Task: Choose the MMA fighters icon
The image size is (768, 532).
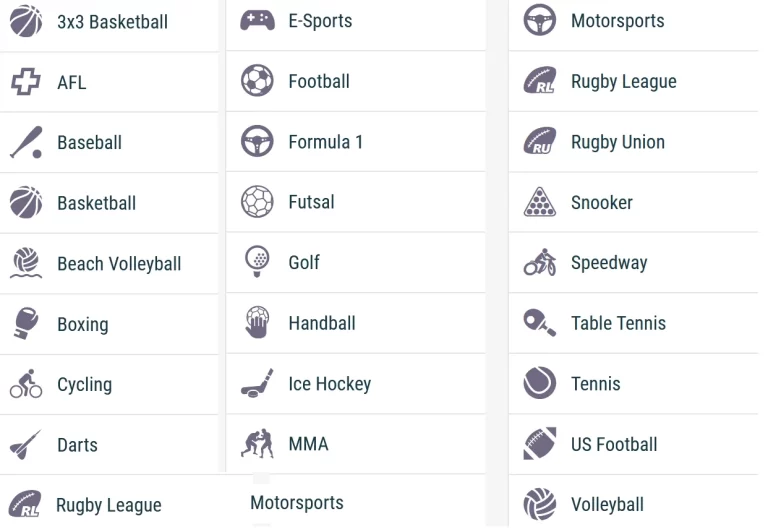Action: coord(257,444)
